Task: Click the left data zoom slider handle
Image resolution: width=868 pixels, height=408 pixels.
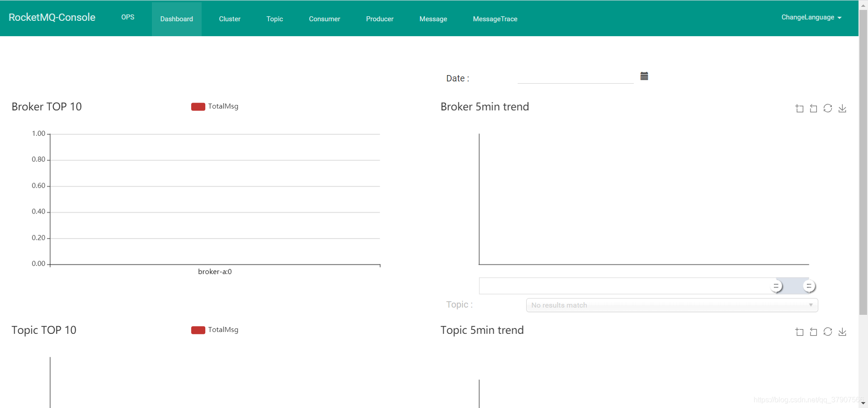Action: (776, 286)
